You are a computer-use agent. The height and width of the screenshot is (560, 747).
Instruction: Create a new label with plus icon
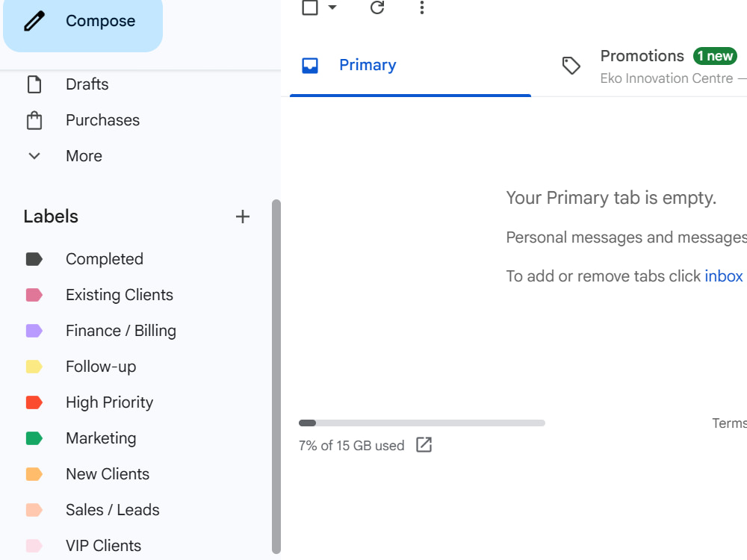[243, 217]
